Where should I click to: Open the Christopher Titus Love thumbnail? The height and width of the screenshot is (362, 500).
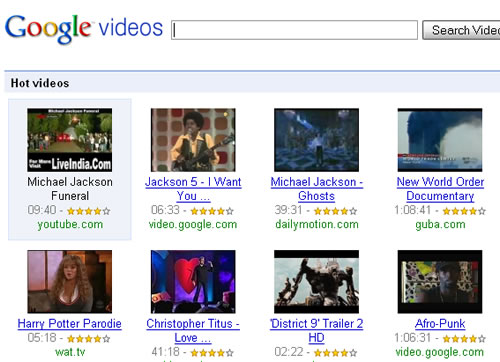[x=193, y=282]
